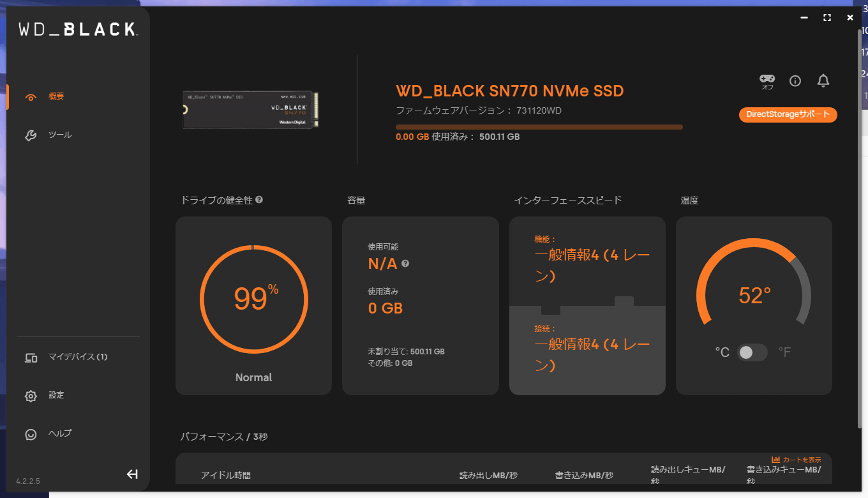Open the notifications bell icon
The height and width of the screenshot is (498, 868).
(823, 80)
